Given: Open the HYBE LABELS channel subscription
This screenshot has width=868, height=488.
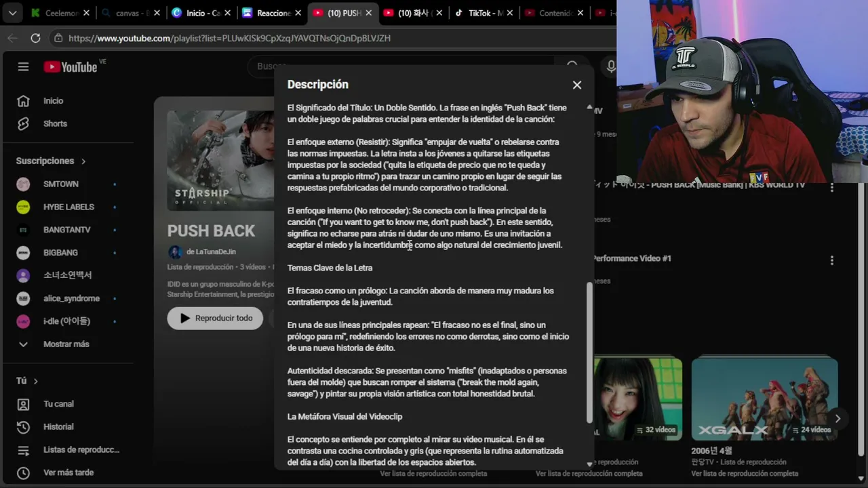Looking at the screenshot, I should 68,207.
